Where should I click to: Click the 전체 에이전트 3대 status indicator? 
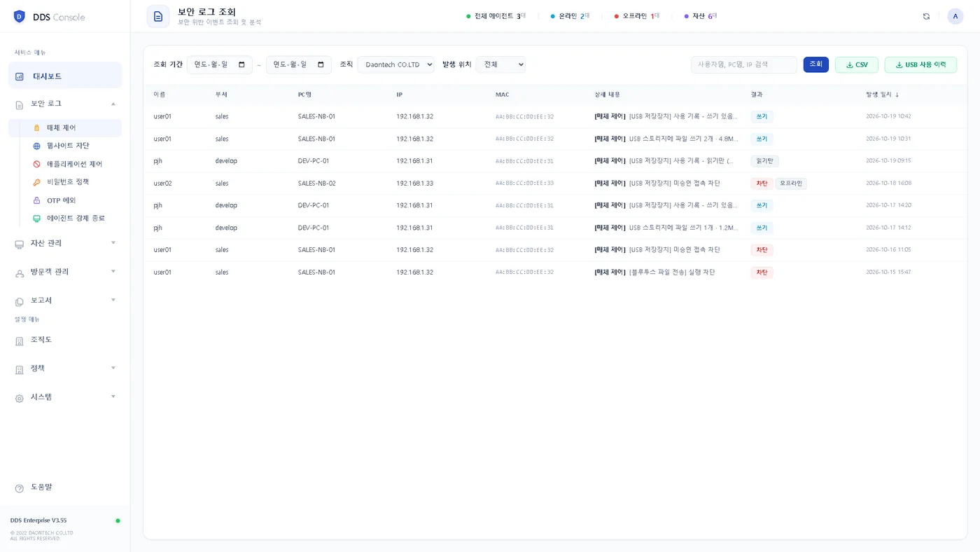tap(496, 16)
